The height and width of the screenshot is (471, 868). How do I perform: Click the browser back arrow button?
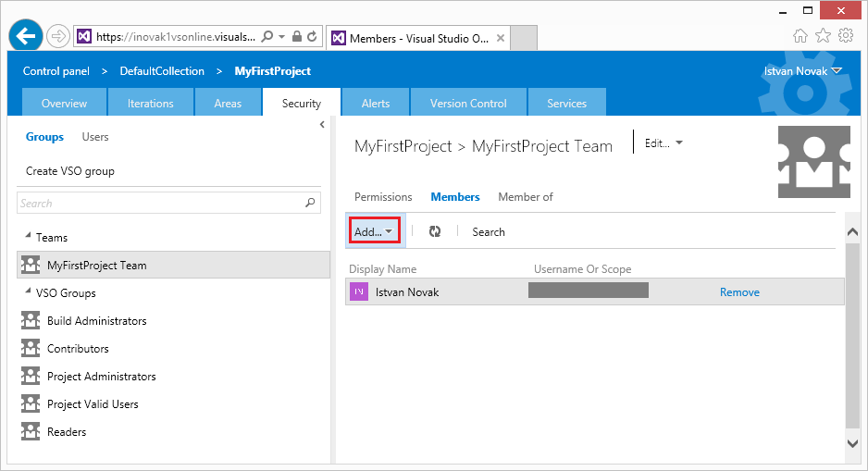pos(26,36)
